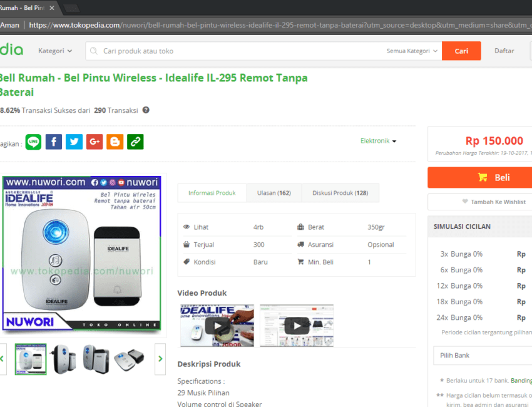The image size is (532, 407).
Task: Show previous product thumbnails
Action: [3, 359]
